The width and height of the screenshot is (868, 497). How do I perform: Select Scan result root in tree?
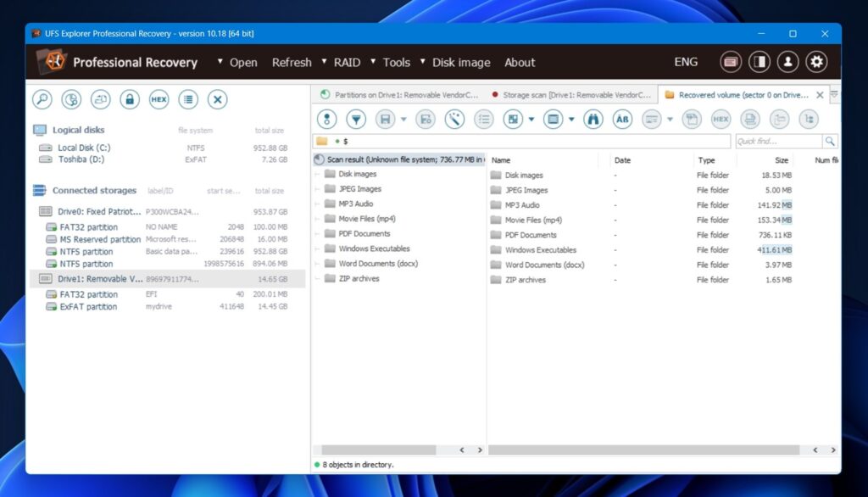pos(399,159)
